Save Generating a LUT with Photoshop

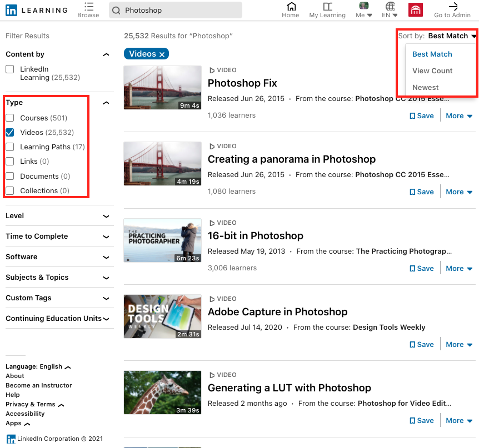point(422,421)
